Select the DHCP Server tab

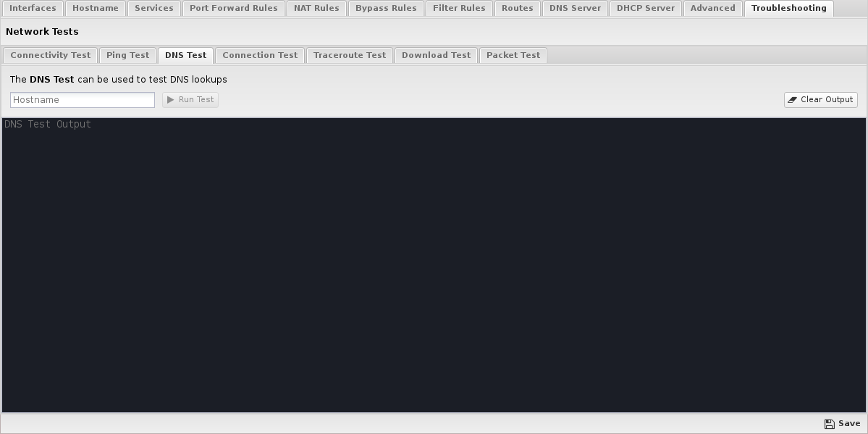[x=646, y=8]
